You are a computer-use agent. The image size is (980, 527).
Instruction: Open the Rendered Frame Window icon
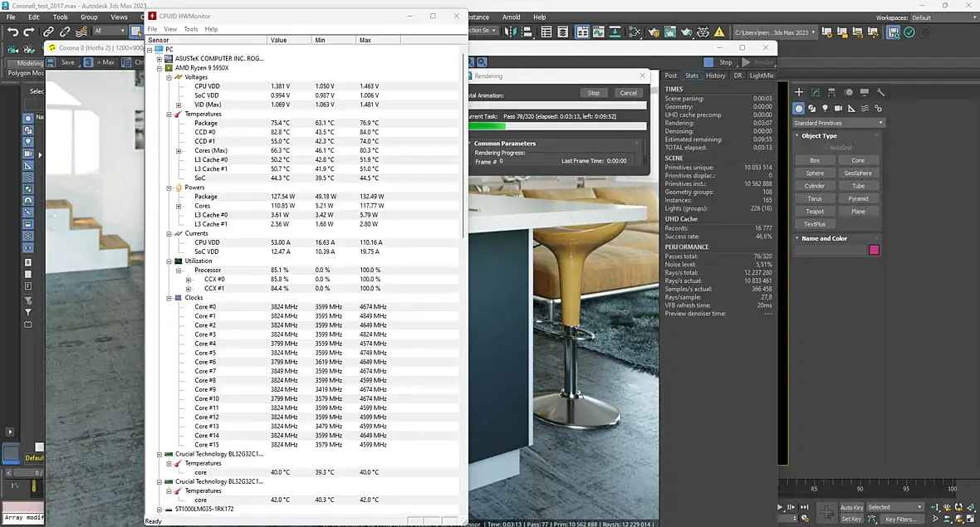pyautogui.click(x=670, y=32)
